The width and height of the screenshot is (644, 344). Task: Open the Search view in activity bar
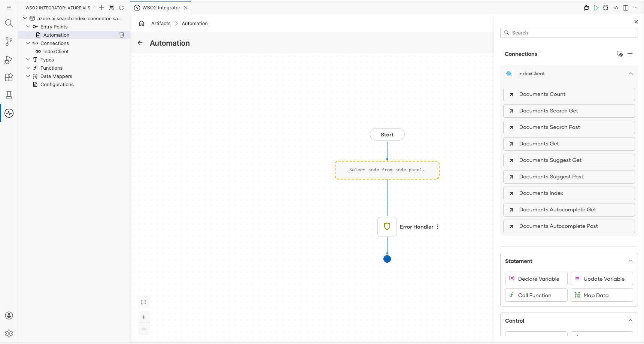pos(9,23)
